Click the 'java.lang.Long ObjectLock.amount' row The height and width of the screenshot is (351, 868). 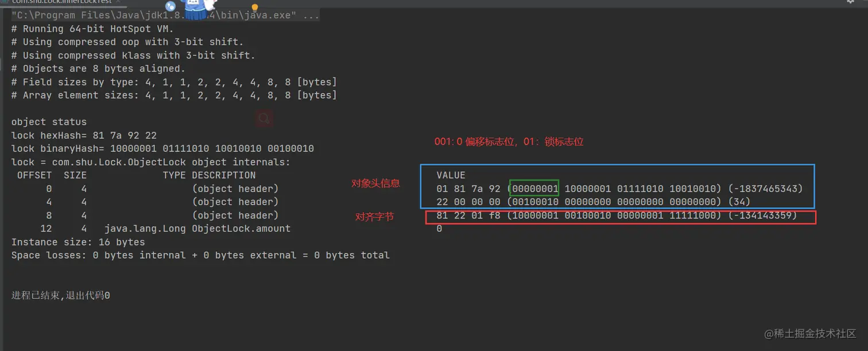197,229
